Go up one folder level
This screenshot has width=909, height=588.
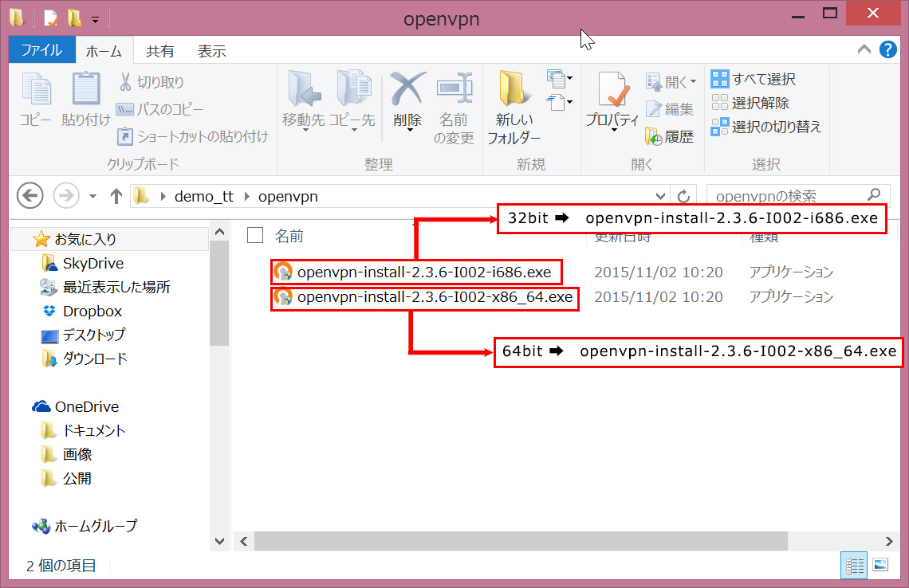116,196
